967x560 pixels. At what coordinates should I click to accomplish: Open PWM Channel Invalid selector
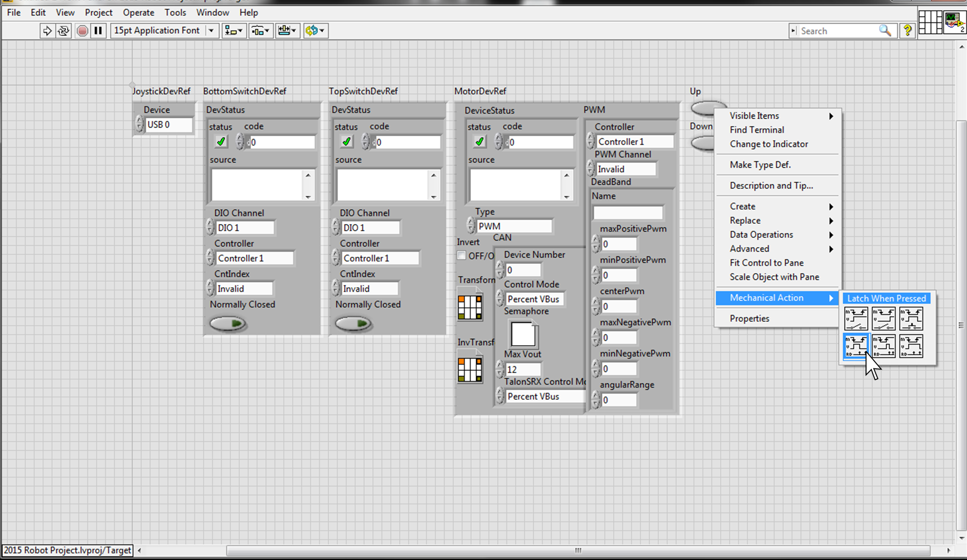coord(626,169)
